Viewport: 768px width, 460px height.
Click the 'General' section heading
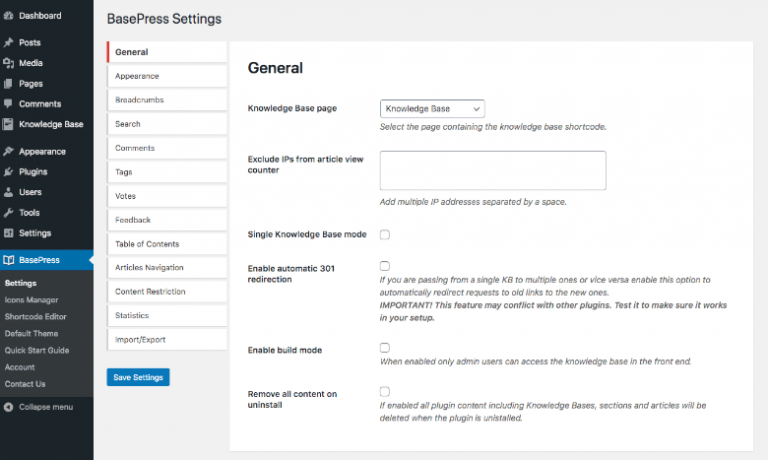(275, 68)
